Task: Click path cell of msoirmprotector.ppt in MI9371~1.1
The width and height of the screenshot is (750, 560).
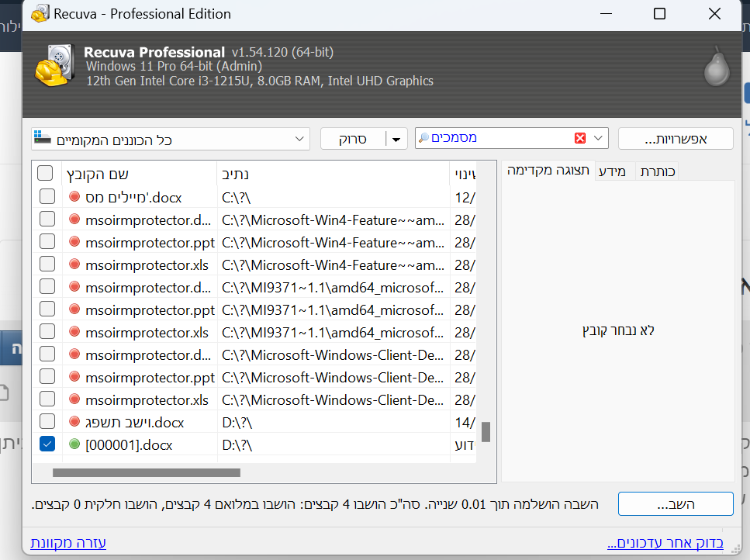Action: pyautogui.click(x=333, y=310)
